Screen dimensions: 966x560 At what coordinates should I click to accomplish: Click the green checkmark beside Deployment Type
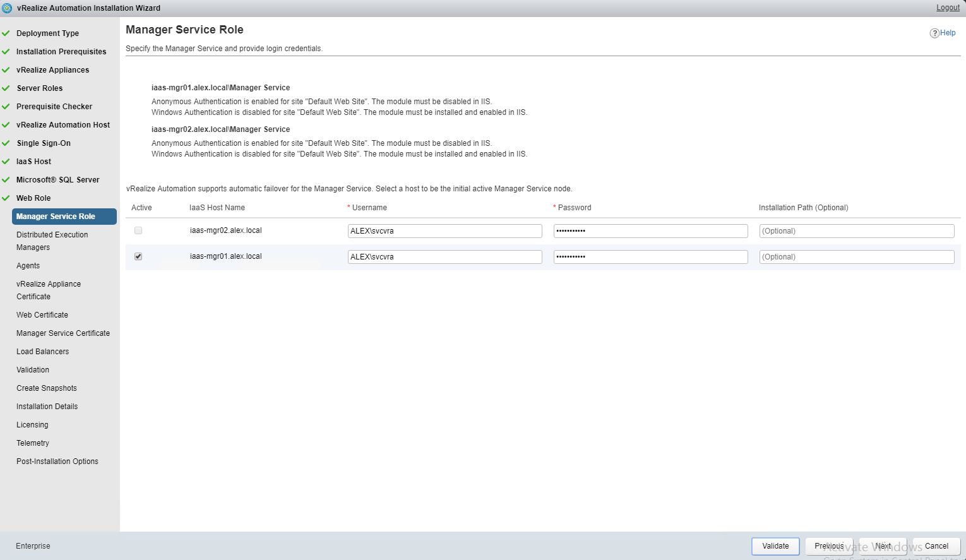pyautogui.click(x=6, y=33)
